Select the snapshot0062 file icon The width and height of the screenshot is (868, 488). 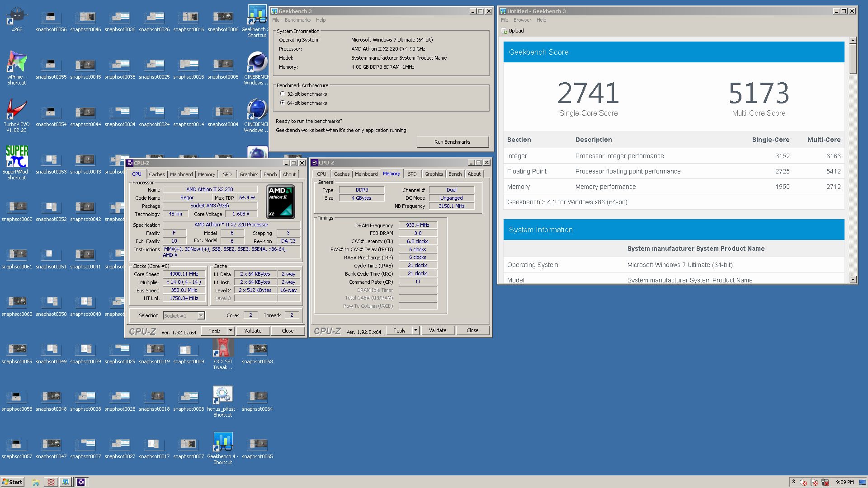point(17,211)
